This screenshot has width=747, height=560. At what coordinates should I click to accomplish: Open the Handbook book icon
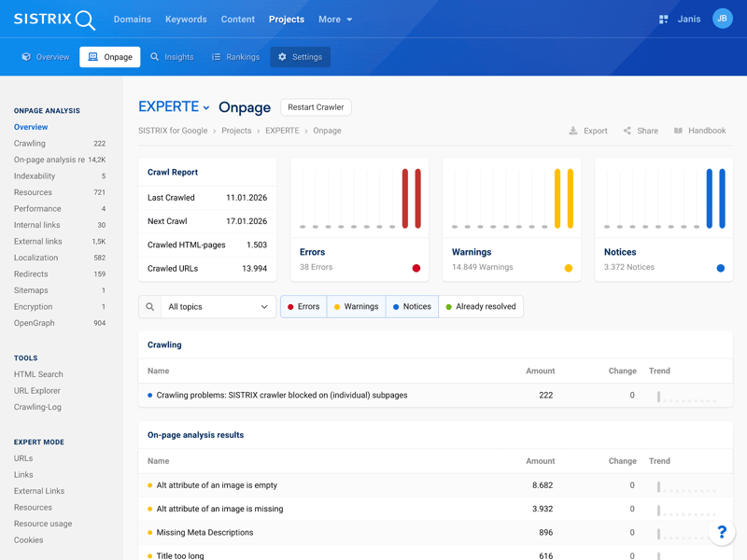click(x=679, y=131)
